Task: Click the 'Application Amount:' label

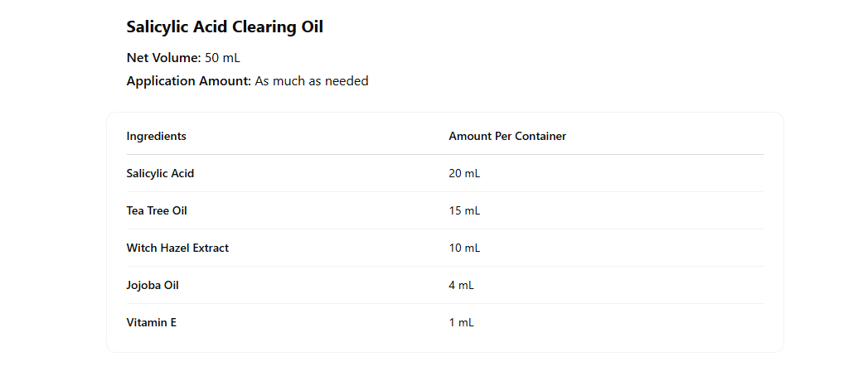Action: pos(188,81)
